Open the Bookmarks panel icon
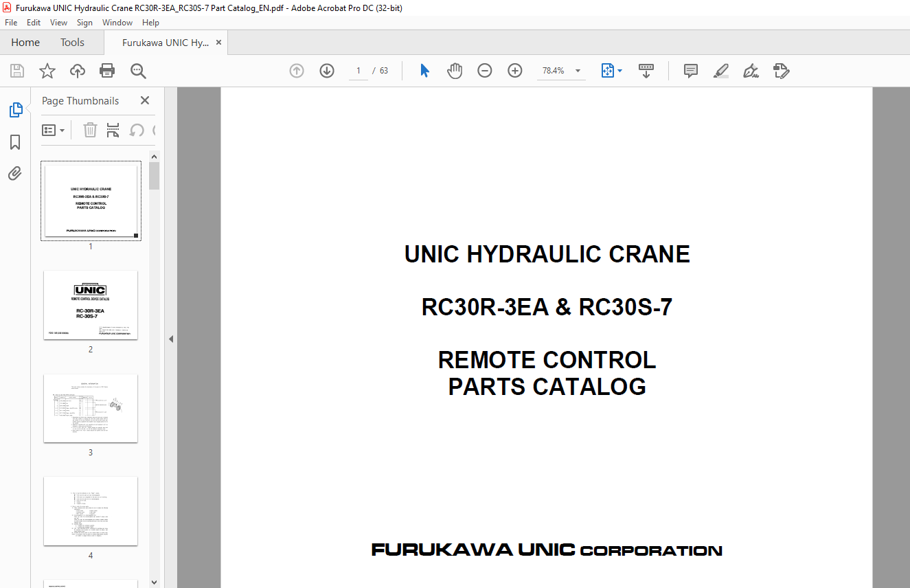 (x=15, y=142)
